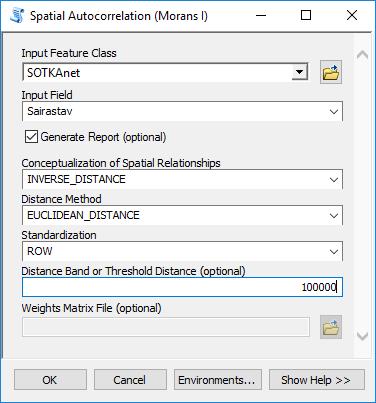This screenshot has height=403, width=376.
Task: Maximize the Spatial Autocorrelation window
Action: [x=306, y=15]
